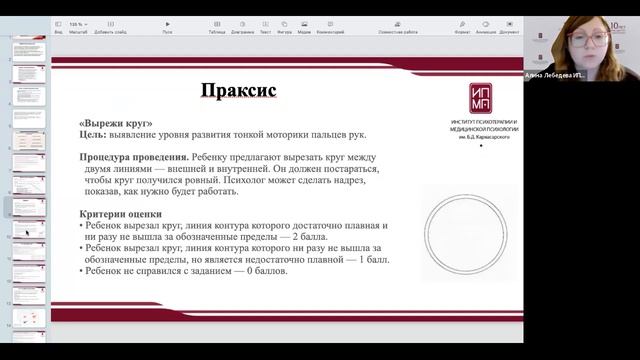Select slide 7 thumbnail in navigator
The width and height of the screenshot is (640, 360).
(x=29, y=163)
